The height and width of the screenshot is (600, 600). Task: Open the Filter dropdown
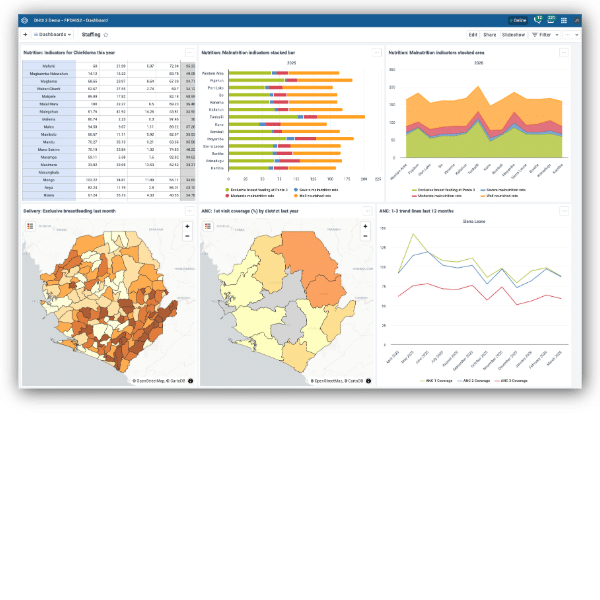pos(545,34)
